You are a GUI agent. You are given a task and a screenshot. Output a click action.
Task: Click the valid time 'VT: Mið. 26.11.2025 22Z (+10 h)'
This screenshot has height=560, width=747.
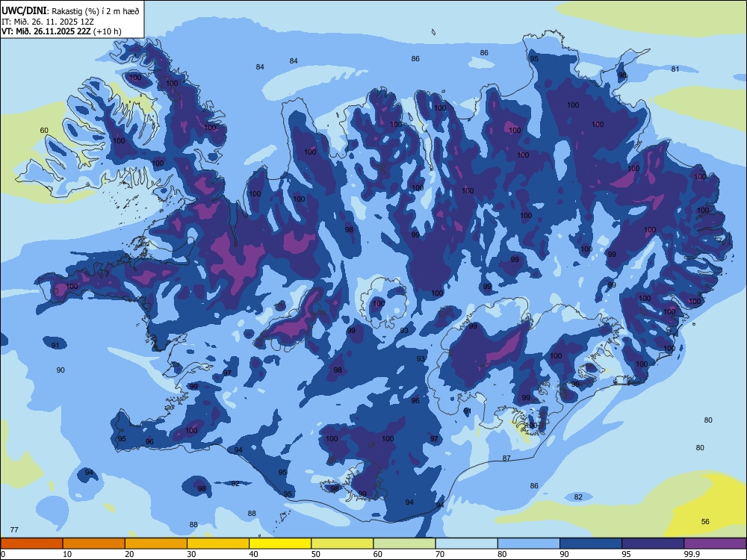pyautogui.click(x=61, y=31)
